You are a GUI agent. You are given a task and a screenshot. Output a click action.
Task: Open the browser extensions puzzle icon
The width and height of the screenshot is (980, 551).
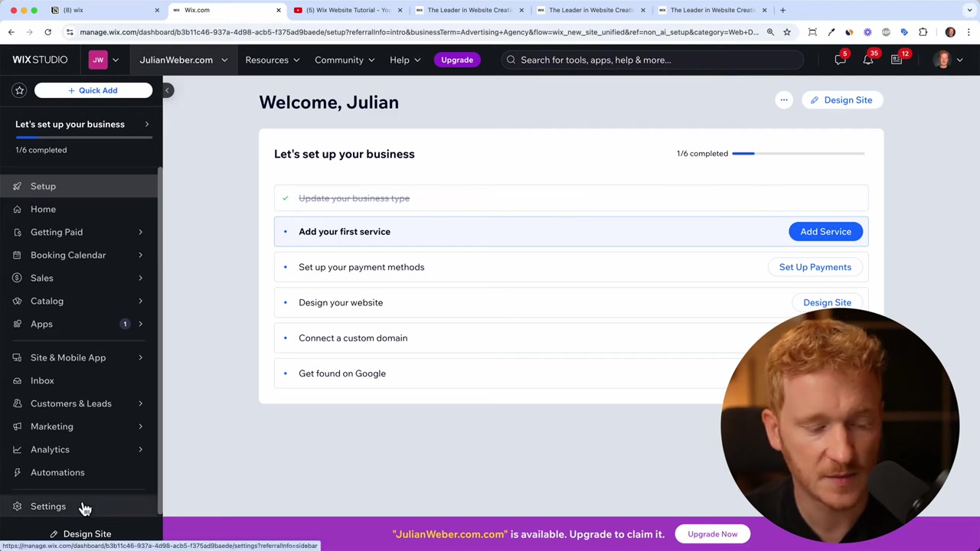click(923, 32)
